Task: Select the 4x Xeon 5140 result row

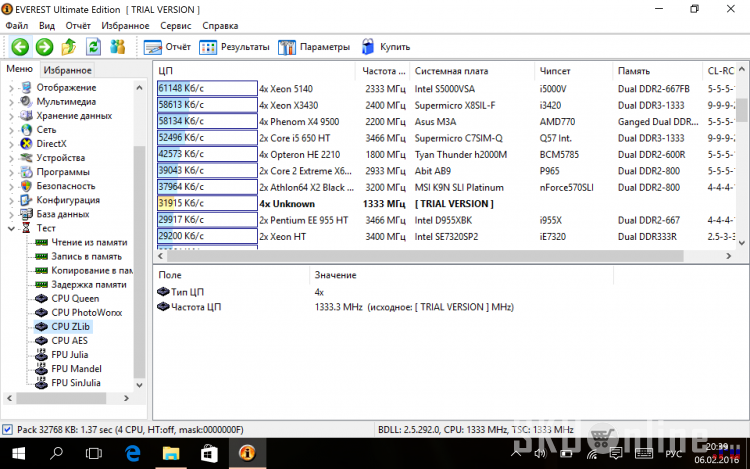Action: coord(445,89)
